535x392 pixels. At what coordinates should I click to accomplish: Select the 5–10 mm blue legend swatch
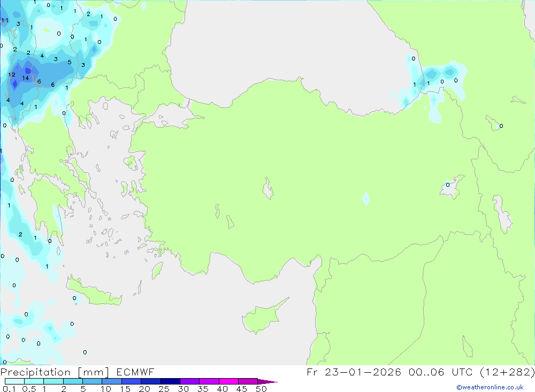[92, 381]
